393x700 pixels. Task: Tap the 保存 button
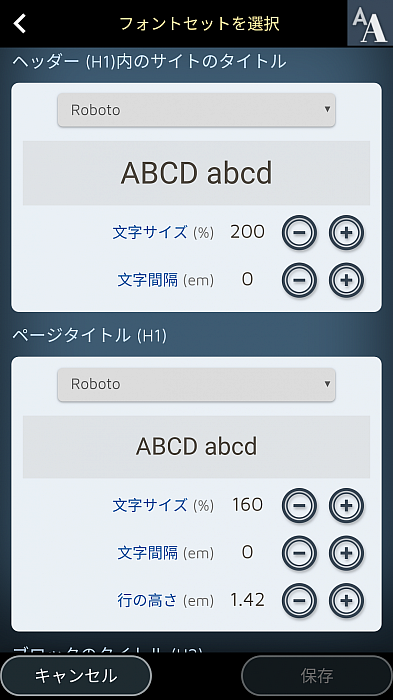(x=317, y=675)
